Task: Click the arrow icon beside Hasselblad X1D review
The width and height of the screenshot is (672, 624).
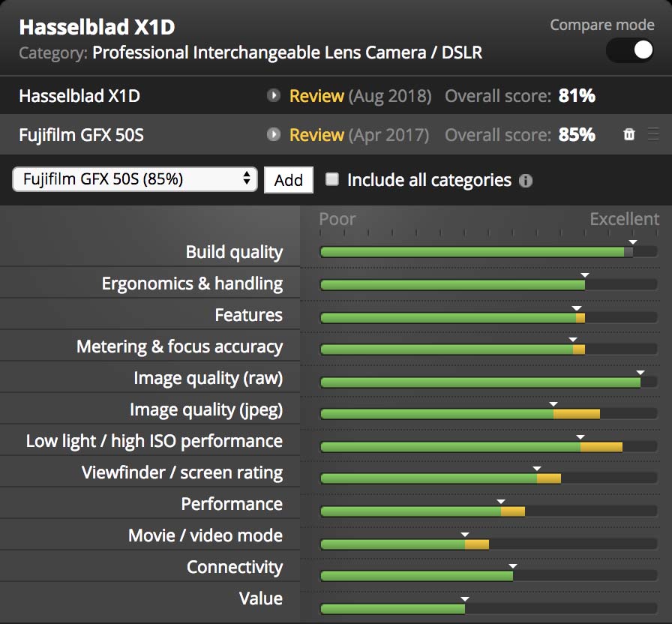Action: [274, 95]
